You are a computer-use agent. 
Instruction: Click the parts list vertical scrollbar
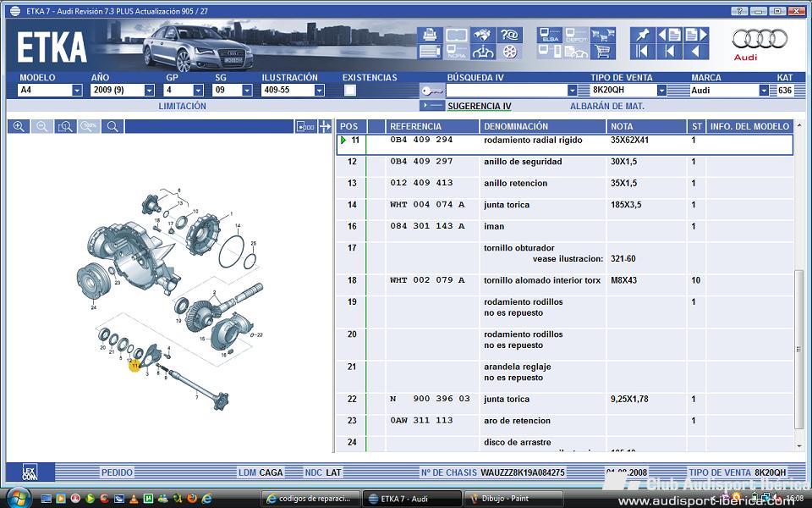pyautogui.click(x=798, y=348)
